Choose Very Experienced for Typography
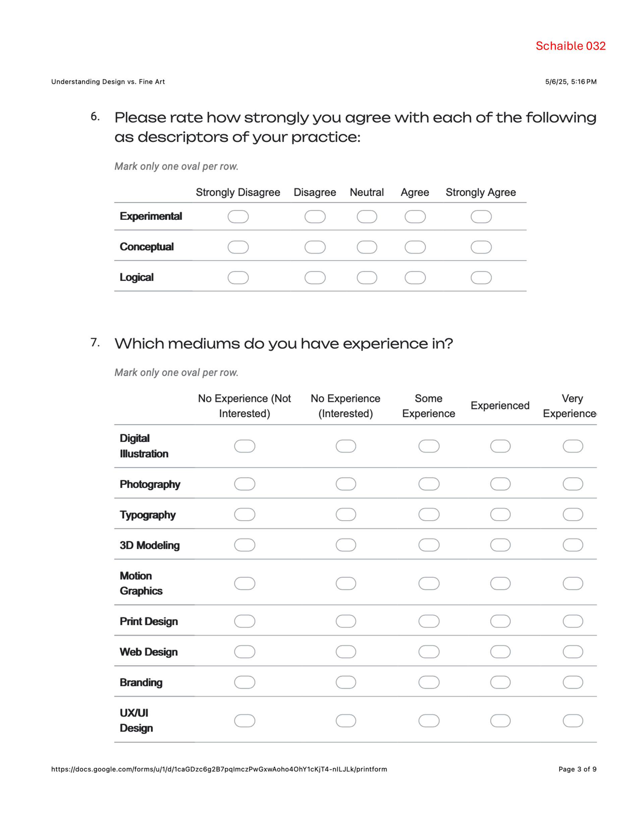The width and height of the screenshot is (644, 834). click(x=573, y=514)
